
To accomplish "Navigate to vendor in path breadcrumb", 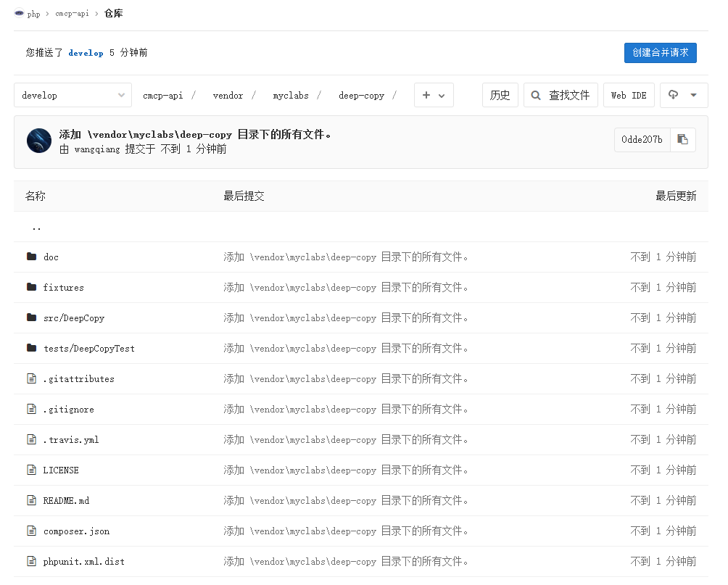I will [x=228, y=96].
